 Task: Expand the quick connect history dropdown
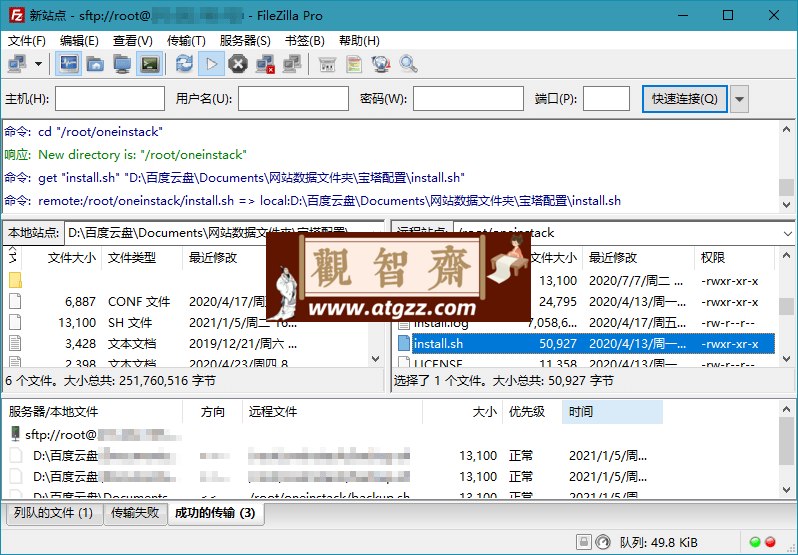tap(739, 99)
